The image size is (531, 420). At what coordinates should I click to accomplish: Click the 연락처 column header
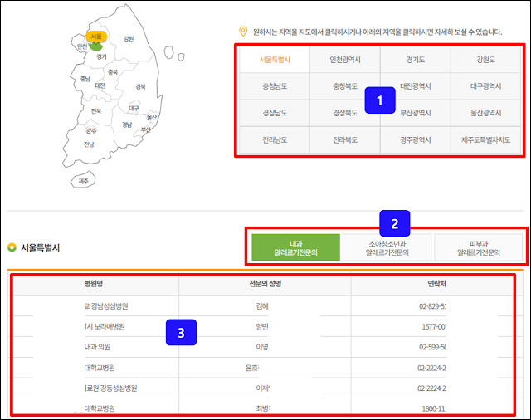point(437,284)
